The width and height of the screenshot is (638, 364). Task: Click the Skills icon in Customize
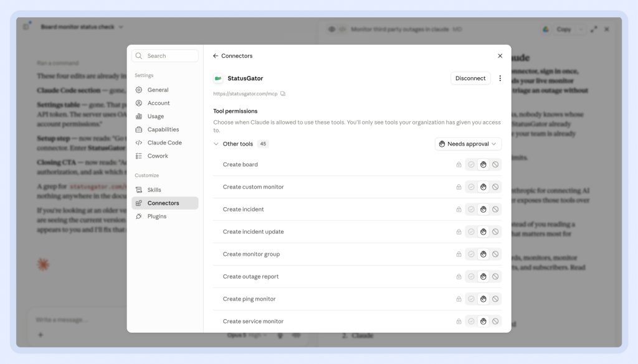[139, 190]
